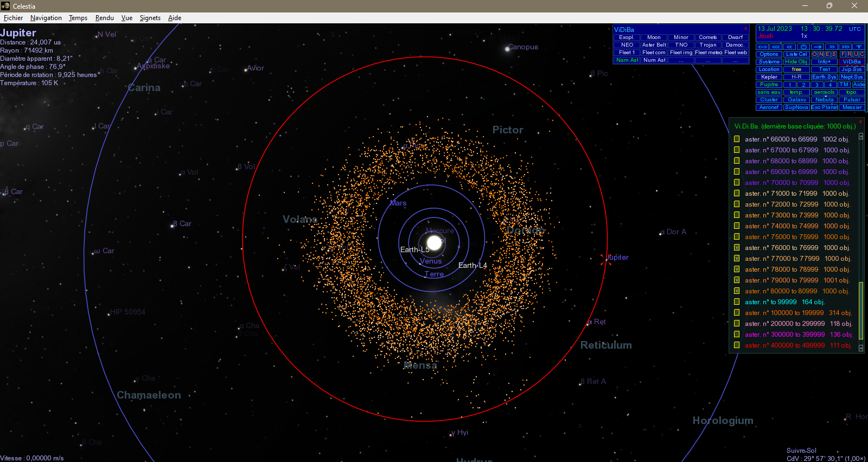Click the asteroid list scroll-up arrow

pyautogui.click(x=861, y=137)
